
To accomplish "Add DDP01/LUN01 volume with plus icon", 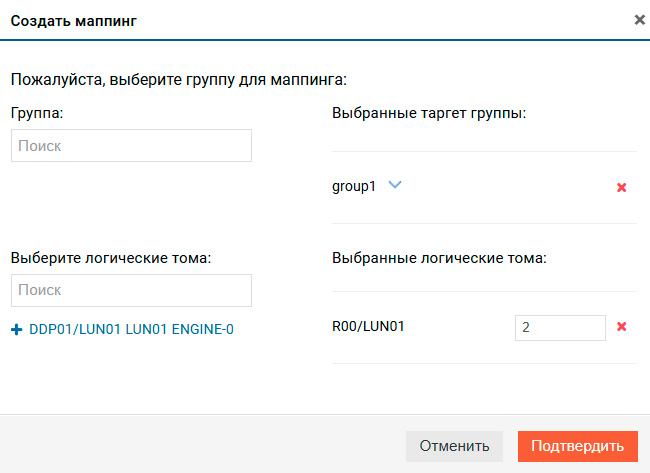I will [17, 330].
